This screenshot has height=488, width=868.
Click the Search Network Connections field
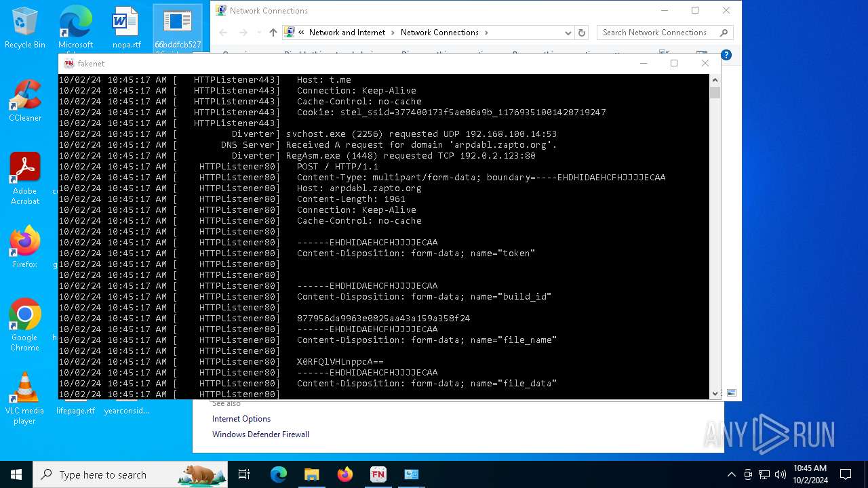click(665, 33)
